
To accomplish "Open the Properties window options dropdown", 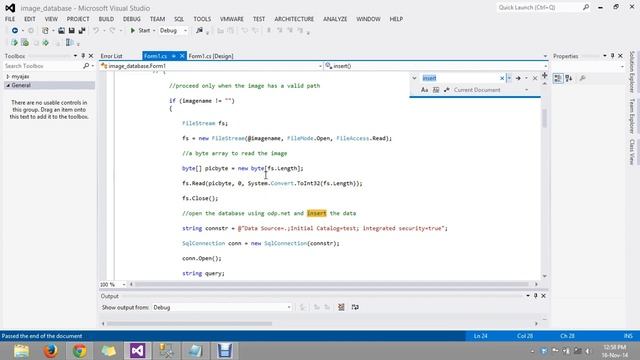I will coord(605,56).
